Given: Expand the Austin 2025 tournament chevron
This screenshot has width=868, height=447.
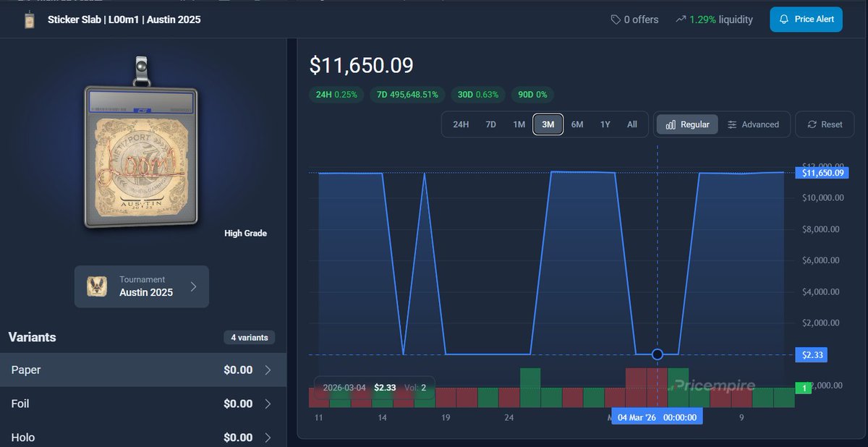Looking at the screenshot, I should 193,286.
